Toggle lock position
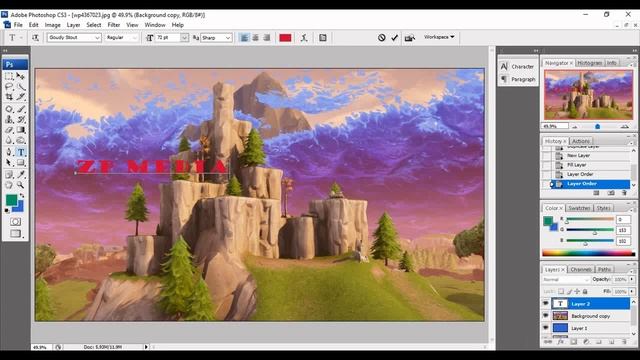 tap(577, 291)
